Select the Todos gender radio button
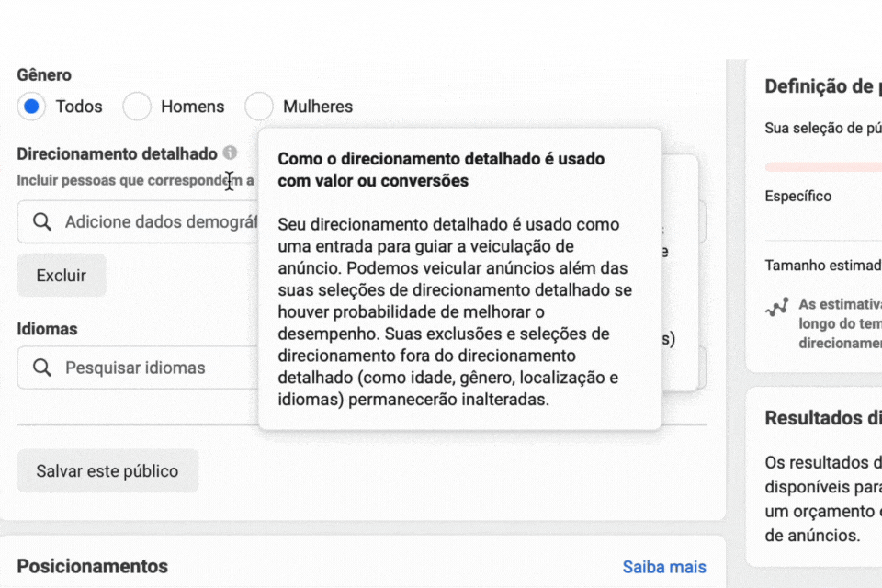This screenshot has height=588, width=882. pos(31,107)
